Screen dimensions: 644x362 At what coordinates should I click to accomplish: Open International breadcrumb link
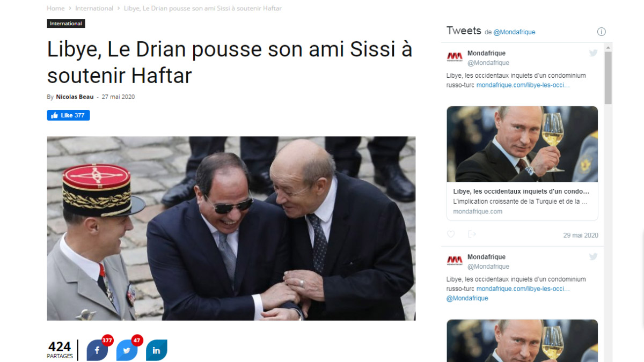point(94,8)
